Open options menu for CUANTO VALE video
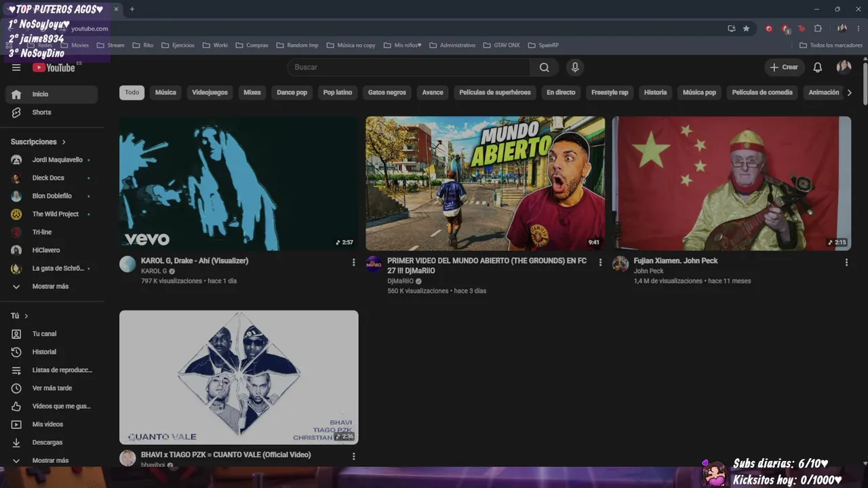 [353, 457]
